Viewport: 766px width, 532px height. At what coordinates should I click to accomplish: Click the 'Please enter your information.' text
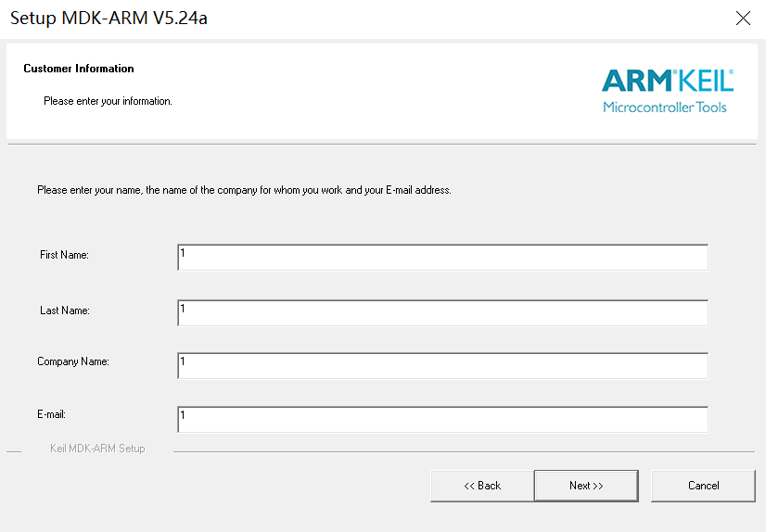pos(108,101)
